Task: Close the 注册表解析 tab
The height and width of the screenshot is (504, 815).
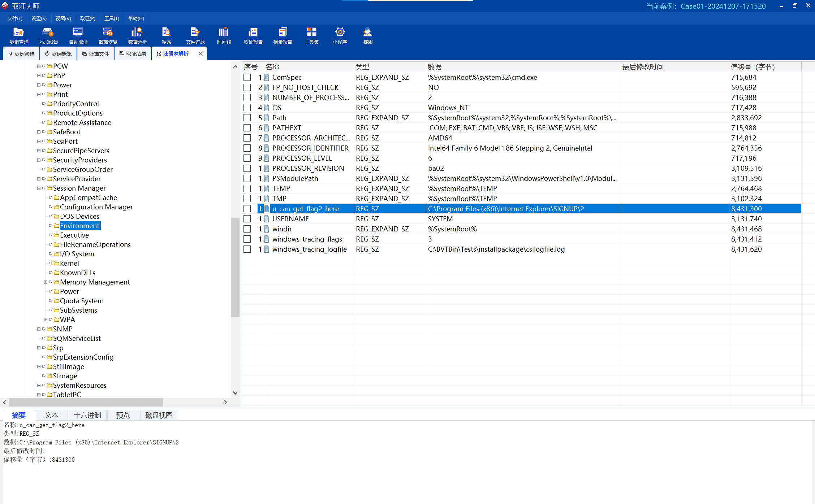Action: coord(200,53)
